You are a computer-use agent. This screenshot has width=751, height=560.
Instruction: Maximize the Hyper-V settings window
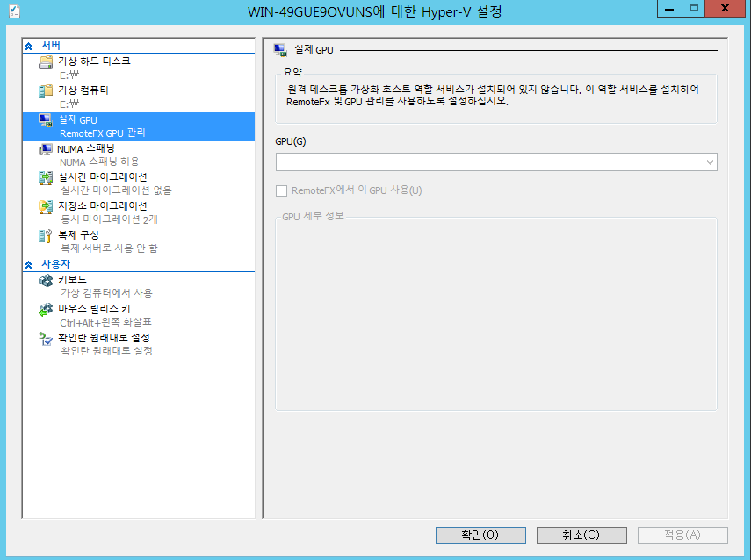pyautogui.click(x=694, y=9)
